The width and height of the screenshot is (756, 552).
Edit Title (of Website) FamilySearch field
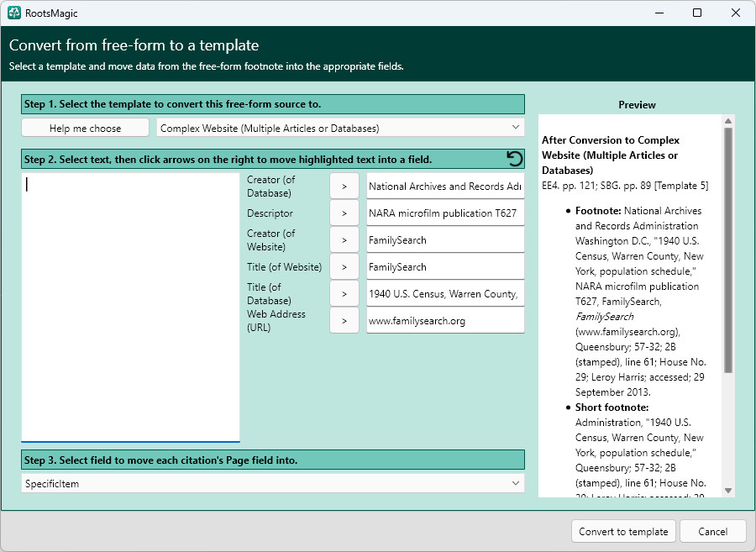pyautogui.click(x=445, y=267)
